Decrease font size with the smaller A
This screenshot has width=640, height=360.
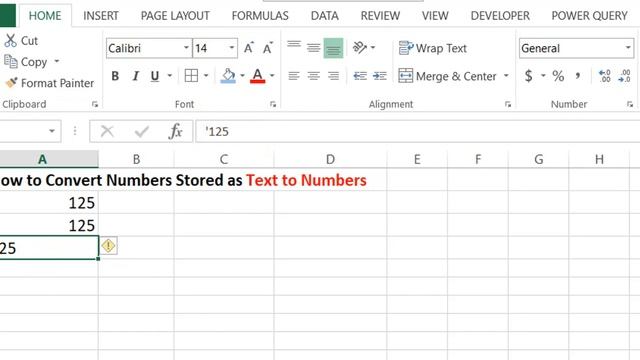pos(267,48)
